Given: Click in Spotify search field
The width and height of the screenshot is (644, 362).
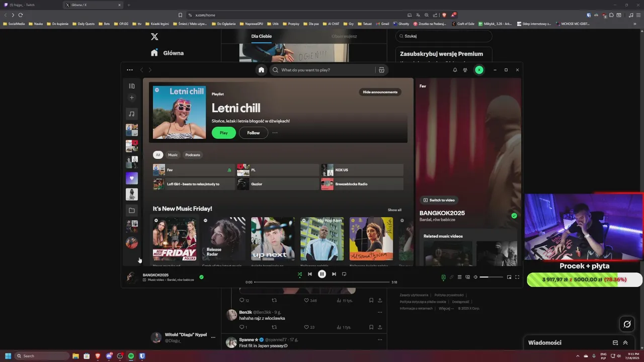Looking at the screenshot, I should (x=327, y=70).
